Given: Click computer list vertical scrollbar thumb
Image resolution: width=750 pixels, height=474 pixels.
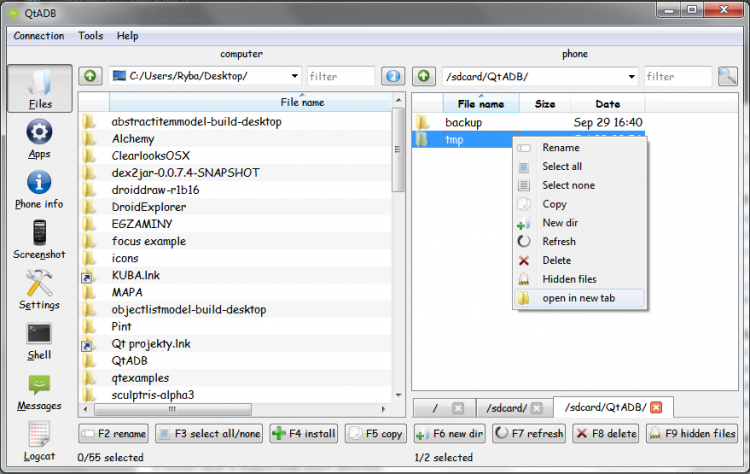Looking at the screenshot, I should [x=398, y=149].
